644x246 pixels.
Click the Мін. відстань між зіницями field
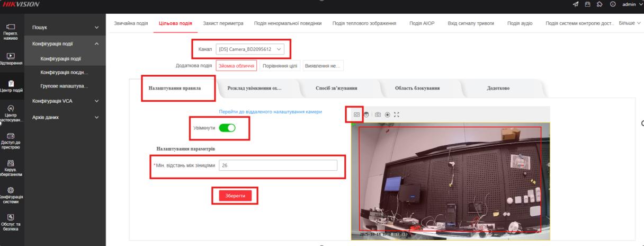[278, 165]
